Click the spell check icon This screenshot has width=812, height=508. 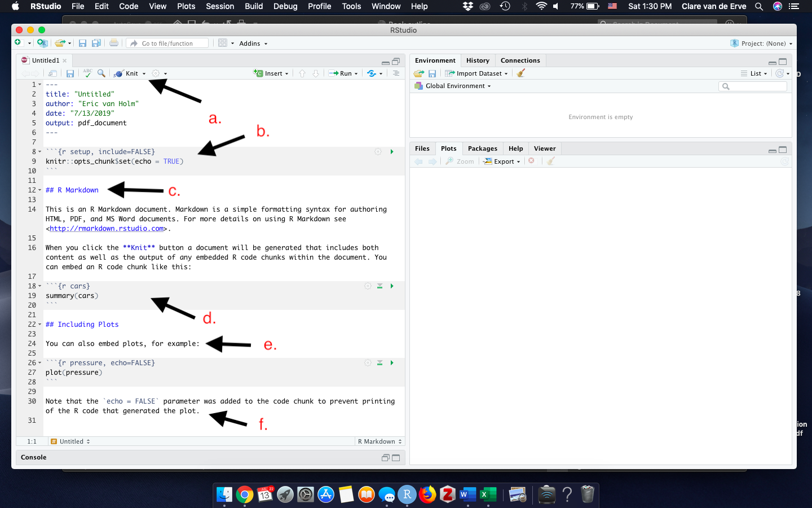87,73
